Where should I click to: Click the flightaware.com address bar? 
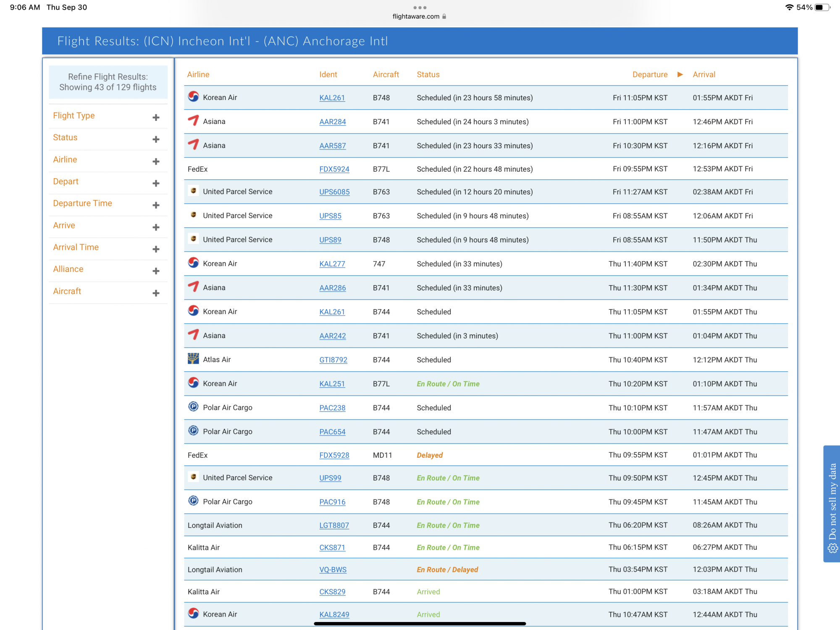click(419, 16)
